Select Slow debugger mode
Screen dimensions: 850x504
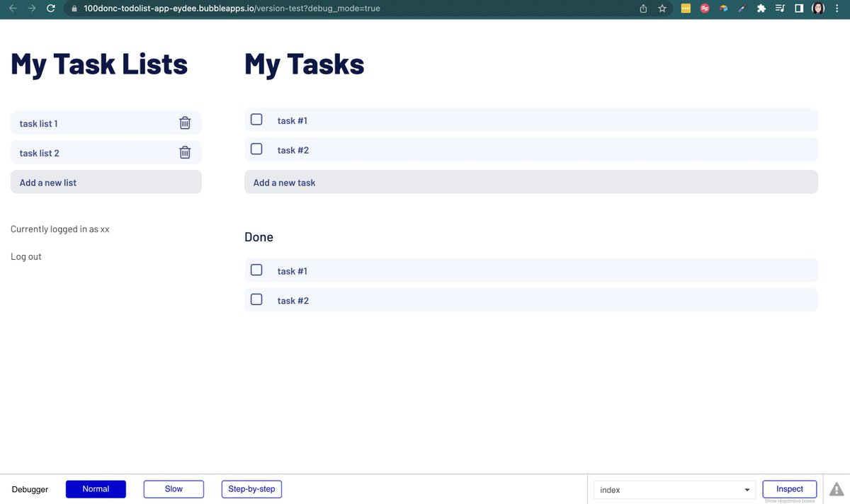174,488
